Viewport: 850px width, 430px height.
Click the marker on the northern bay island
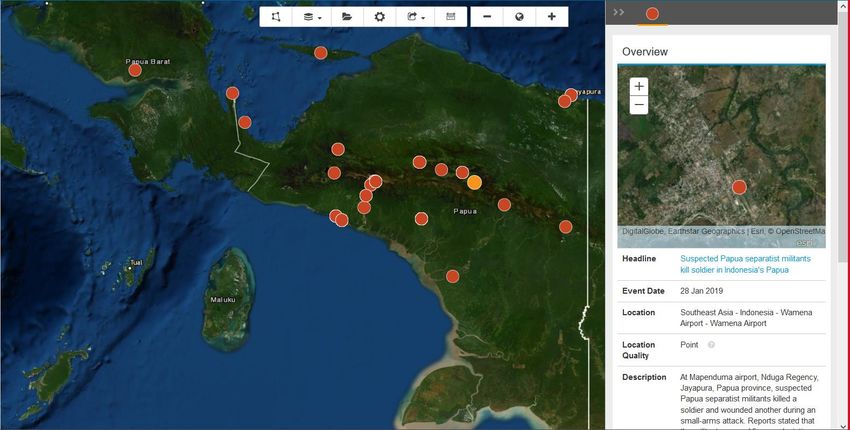tap(321, 53)
